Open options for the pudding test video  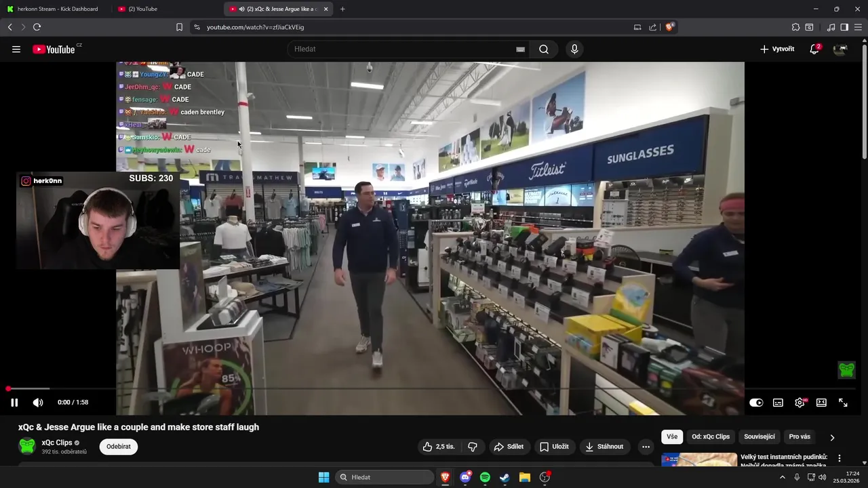[840, 458]
